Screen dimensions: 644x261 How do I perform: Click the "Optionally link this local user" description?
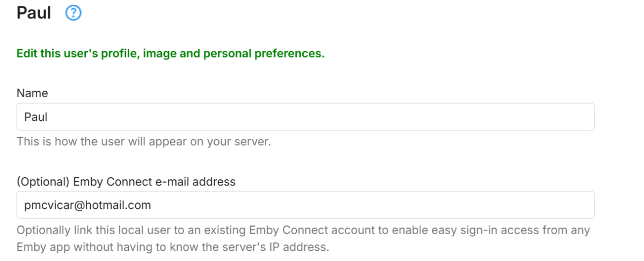point(303,230)
